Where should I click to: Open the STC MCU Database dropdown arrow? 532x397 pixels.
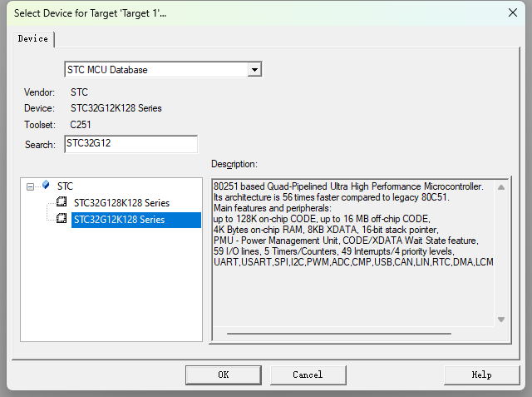254,70
